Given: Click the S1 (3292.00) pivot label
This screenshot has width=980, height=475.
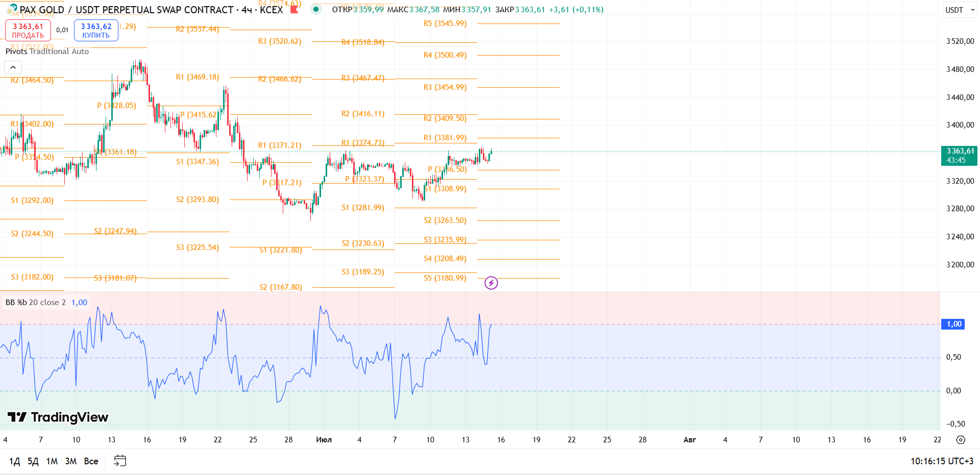Looking at the screenshot, I should 32,201.
